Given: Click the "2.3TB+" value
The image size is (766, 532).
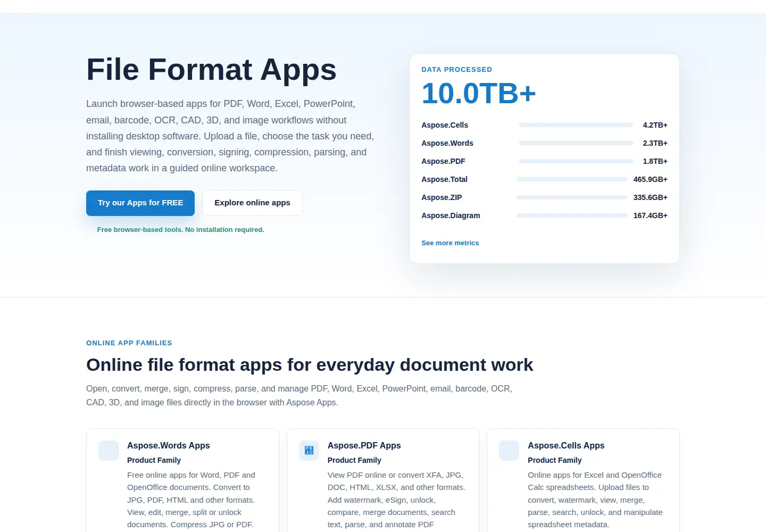Looking at the screenshot, I should (655, 144).
